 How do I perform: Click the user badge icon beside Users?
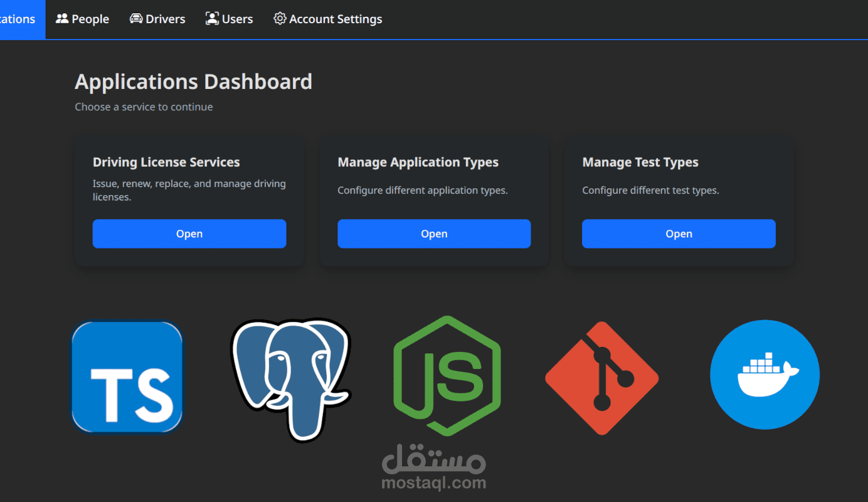point(212,19)
